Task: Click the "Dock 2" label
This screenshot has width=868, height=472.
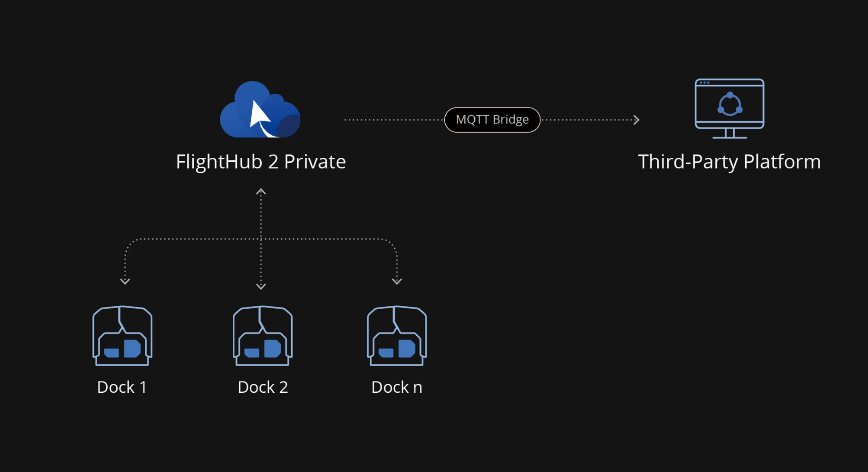Action: point(263,387)
